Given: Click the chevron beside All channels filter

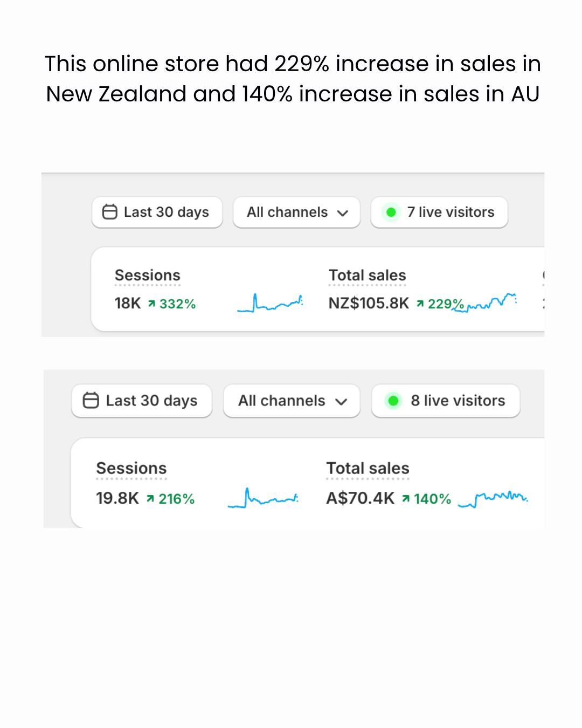Looking at the screenshot, I should (x=343, y=212).
